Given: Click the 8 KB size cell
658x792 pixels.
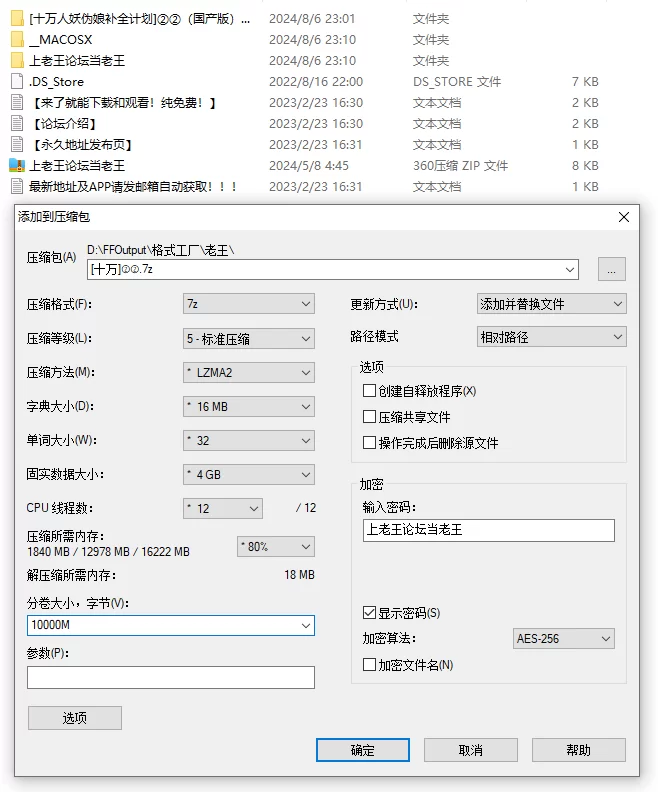Looking at the screenshot, I should [x=585, y=166].
